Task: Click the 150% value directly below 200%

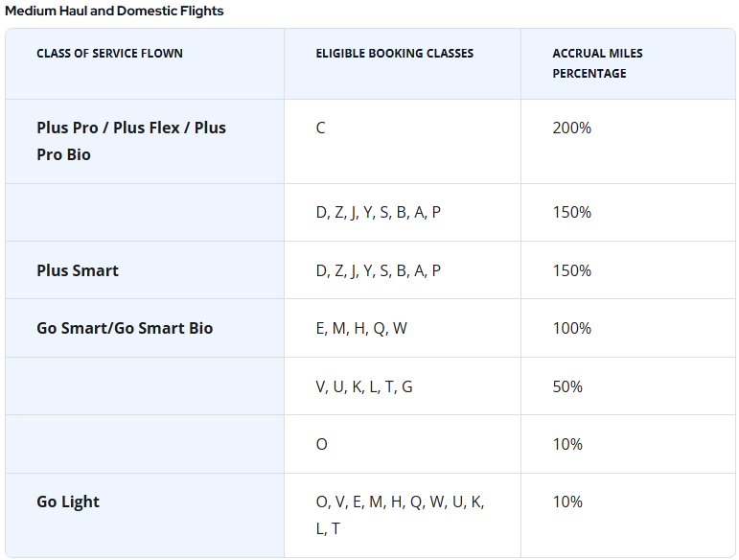Action: tap(571, 212)
